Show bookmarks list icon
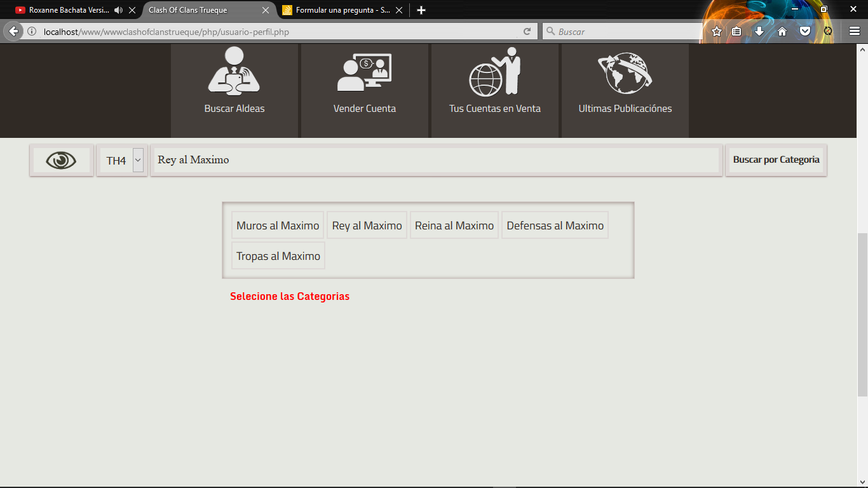 pos(736,31)
